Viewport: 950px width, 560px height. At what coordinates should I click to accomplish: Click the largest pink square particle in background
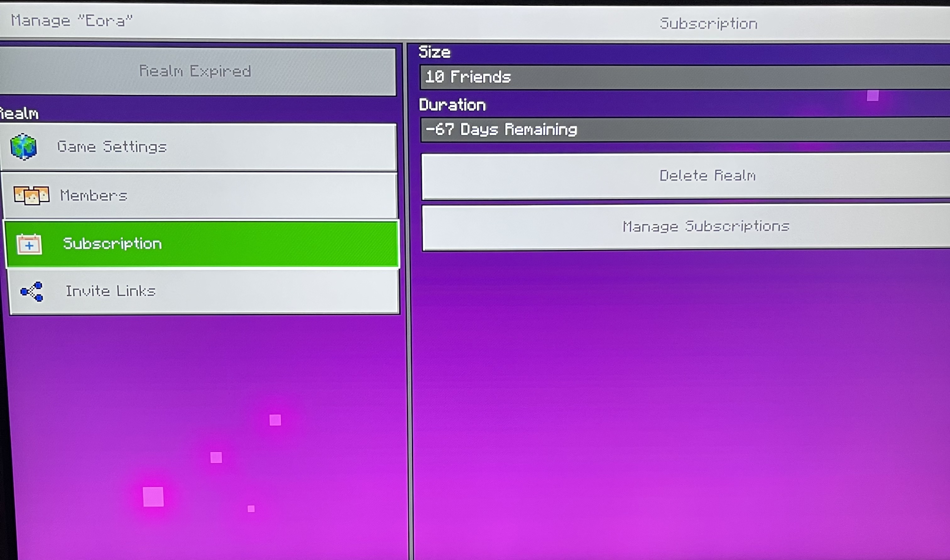coord(153,496)
